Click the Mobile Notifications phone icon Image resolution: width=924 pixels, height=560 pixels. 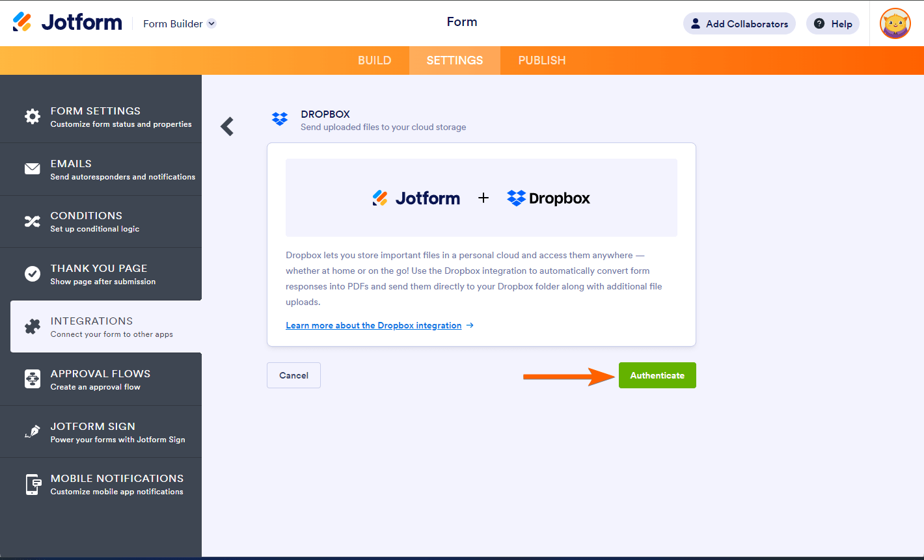(x=33, y=485)
